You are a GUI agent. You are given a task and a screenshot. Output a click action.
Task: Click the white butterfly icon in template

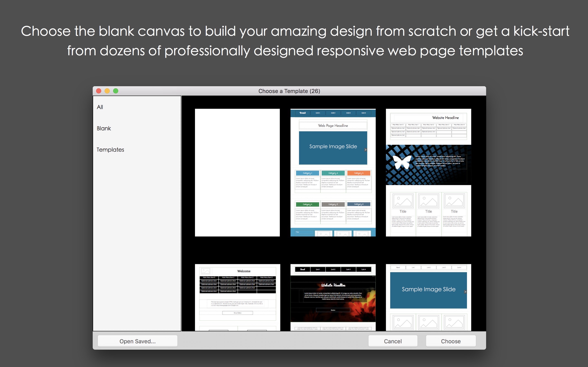click(x=402, y=162)
